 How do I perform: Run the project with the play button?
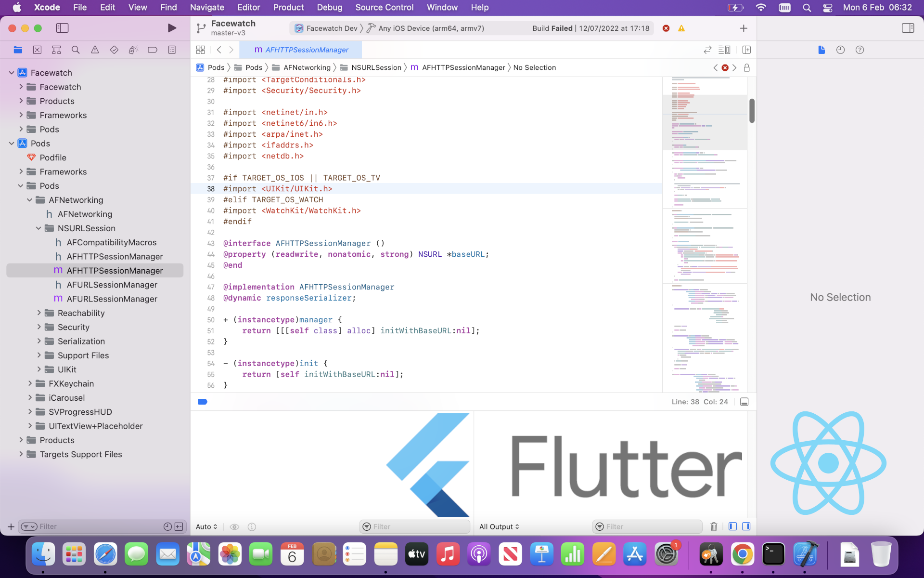click(172, 28)
